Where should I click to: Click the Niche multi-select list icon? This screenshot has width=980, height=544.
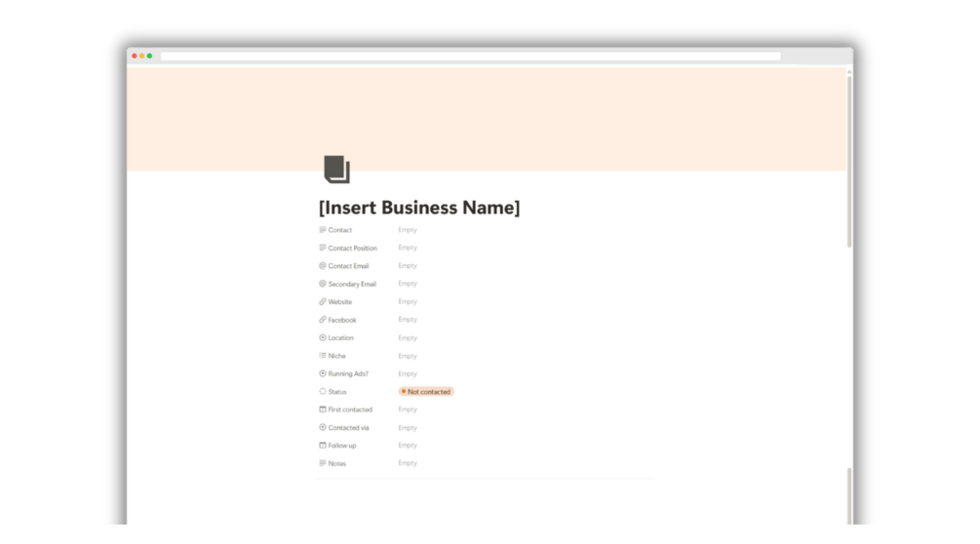323,356
